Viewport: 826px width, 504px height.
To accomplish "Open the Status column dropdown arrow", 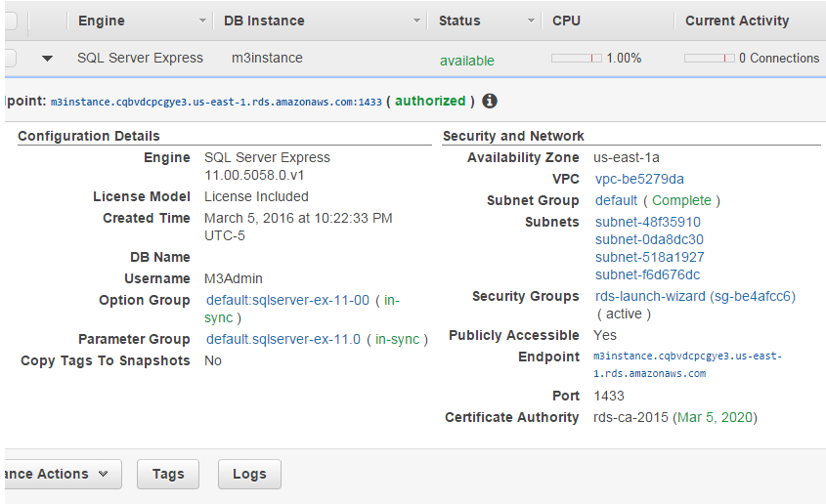I will coord(531,21).
